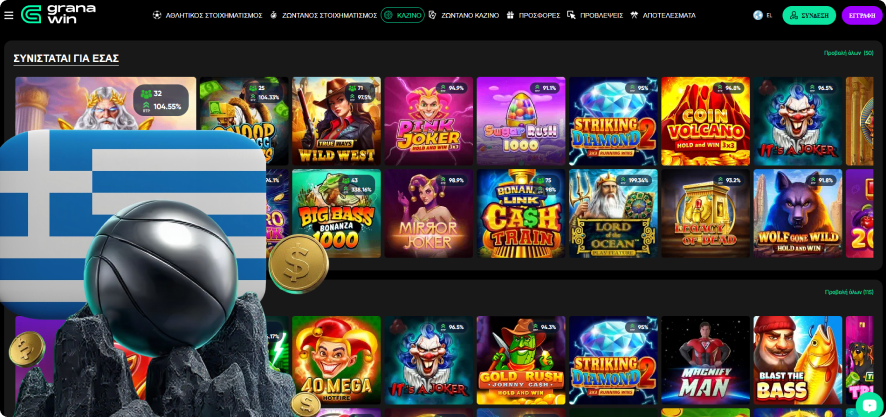This screenshot has width=886, height=417.
Task: Click the gift icon beside ΠΡΟΣΦΟΡΕΣ
Action: 510,15
